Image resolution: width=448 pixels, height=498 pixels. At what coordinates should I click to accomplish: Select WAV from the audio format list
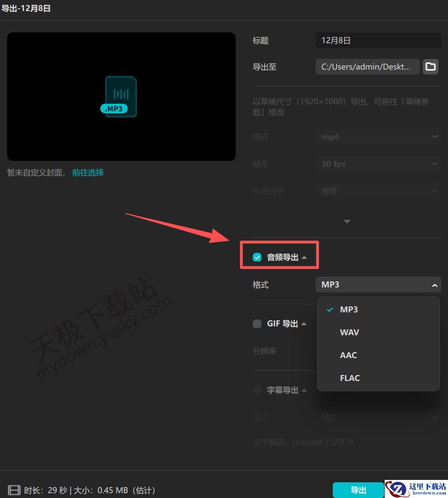[349, 332]
